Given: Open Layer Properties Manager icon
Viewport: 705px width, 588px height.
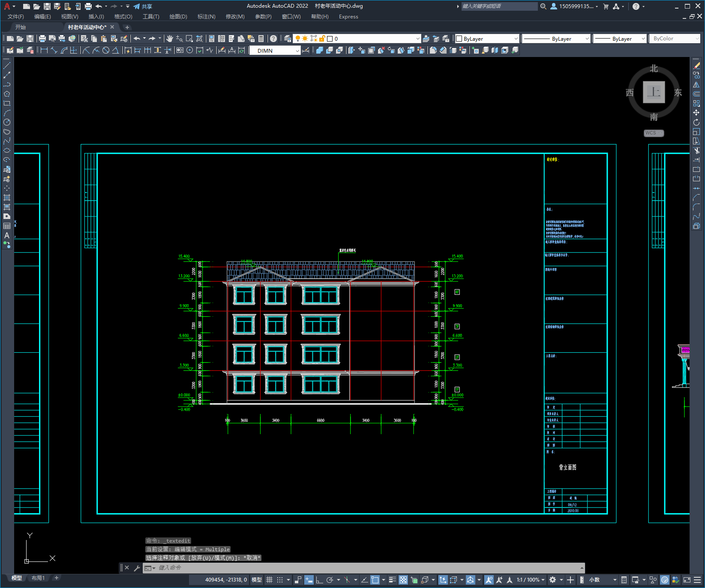Looking at the screenshot, I should 288,39.
